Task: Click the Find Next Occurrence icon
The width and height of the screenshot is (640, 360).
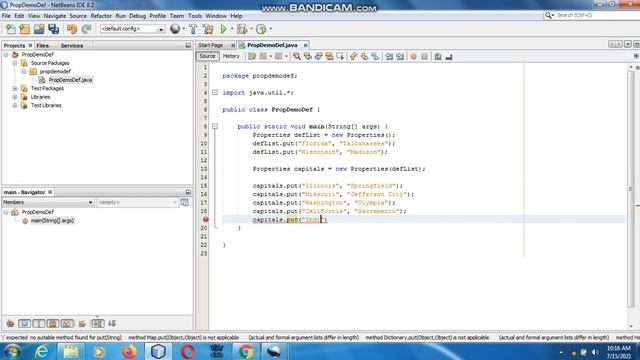Action: click(318, 57)
